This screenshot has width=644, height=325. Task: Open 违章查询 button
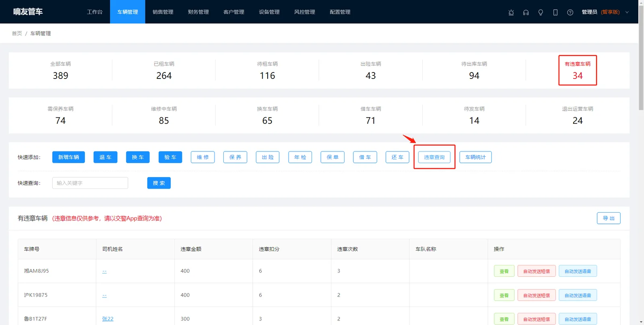tap(434, 157)
